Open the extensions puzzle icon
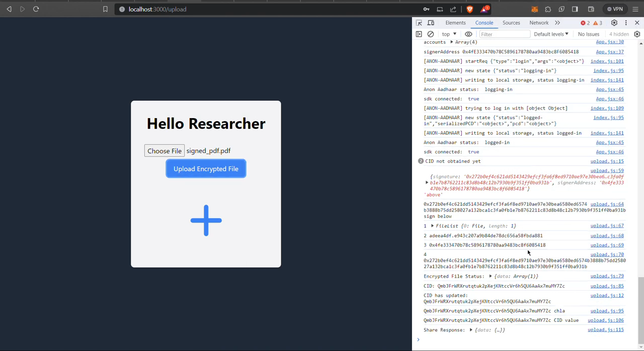Screen dimensions: 644x351 point(548,9)
